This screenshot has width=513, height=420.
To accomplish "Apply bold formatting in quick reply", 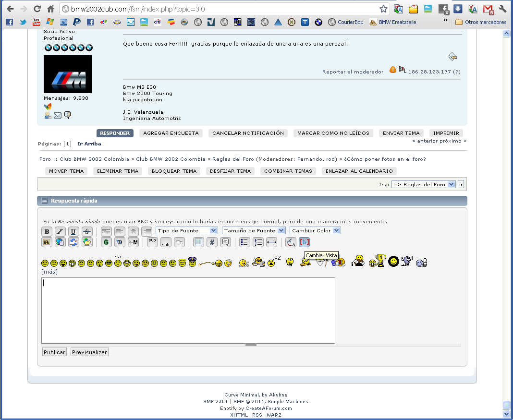I will 47,231.
